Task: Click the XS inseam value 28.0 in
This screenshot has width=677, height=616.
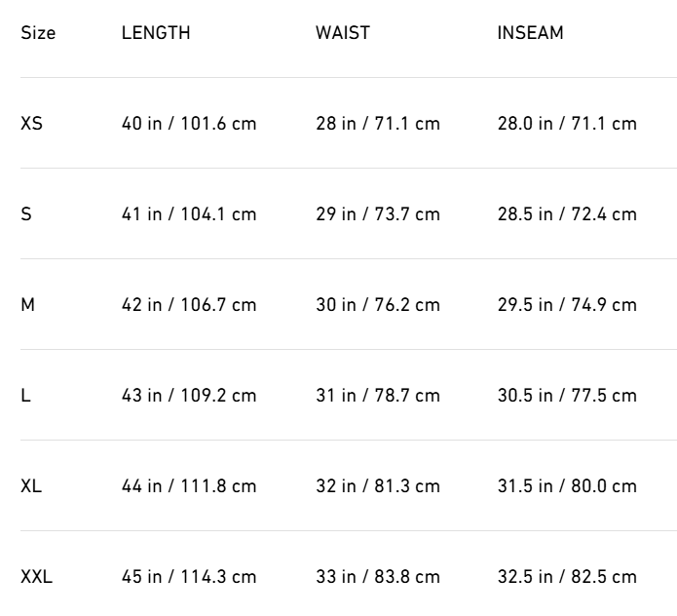Action: pyautogui.click(x=567, y=124)
